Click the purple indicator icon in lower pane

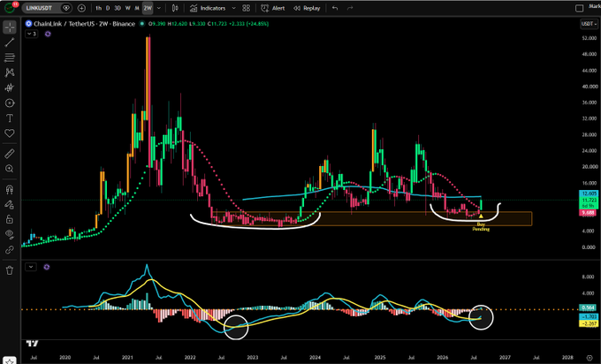pyautogui.click(x=46, y=267)
